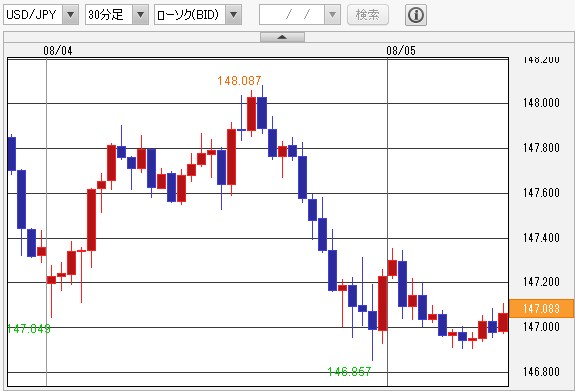Open the 30分足 timeframe dropdown
Viewport: 575px width, 391px height.
(117, 15)
